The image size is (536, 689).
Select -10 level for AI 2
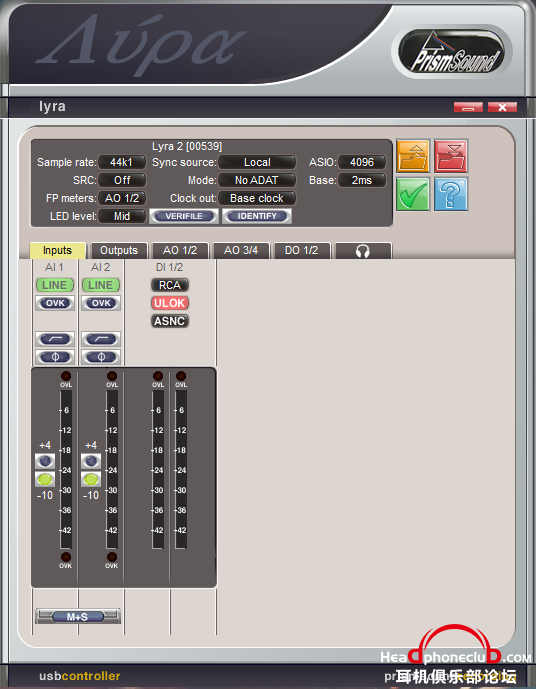91,479
